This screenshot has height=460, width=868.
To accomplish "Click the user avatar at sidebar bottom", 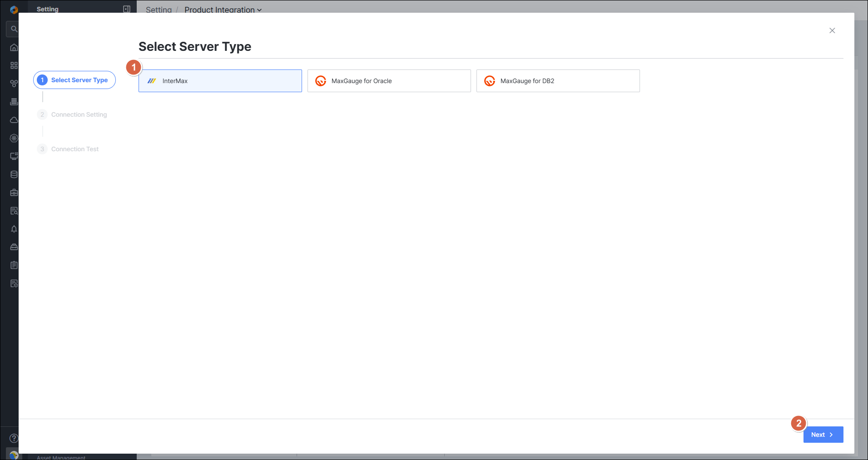I will [14, 455].
